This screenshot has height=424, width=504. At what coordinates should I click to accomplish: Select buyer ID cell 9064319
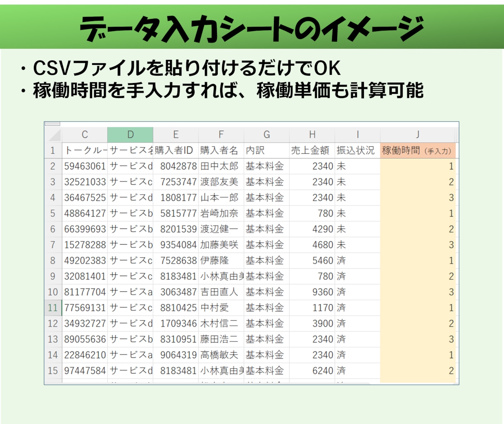click(176, 355)
